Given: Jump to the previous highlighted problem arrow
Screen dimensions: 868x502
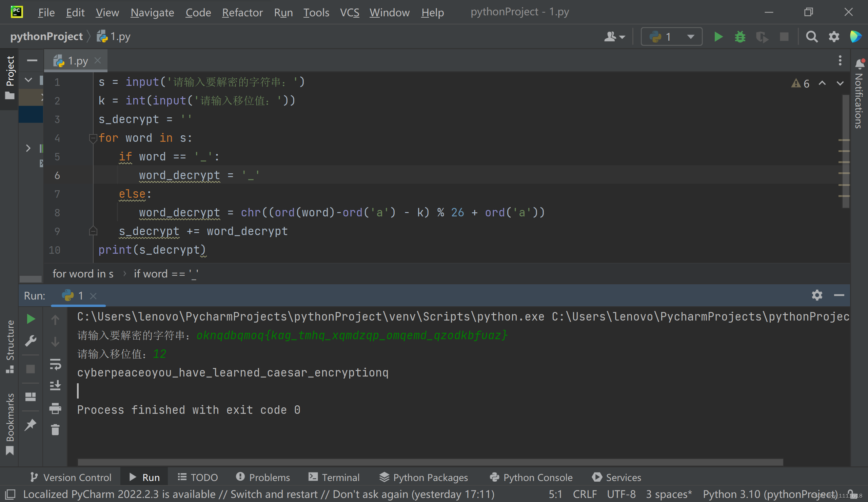Looking at the screenshot, I should (x=822, y=83).
